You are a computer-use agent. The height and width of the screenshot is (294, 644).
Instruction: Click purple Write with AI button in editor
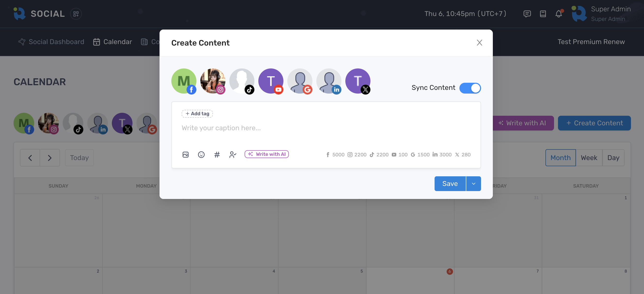point(266,154)
